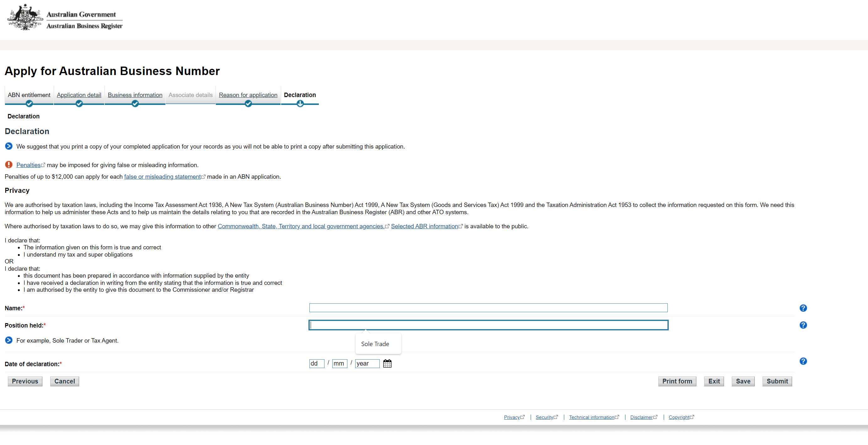Image resolution: width=868 pixels, height=445 pixels.
Task: Focus the Name input field
Action: pos(488,308)
